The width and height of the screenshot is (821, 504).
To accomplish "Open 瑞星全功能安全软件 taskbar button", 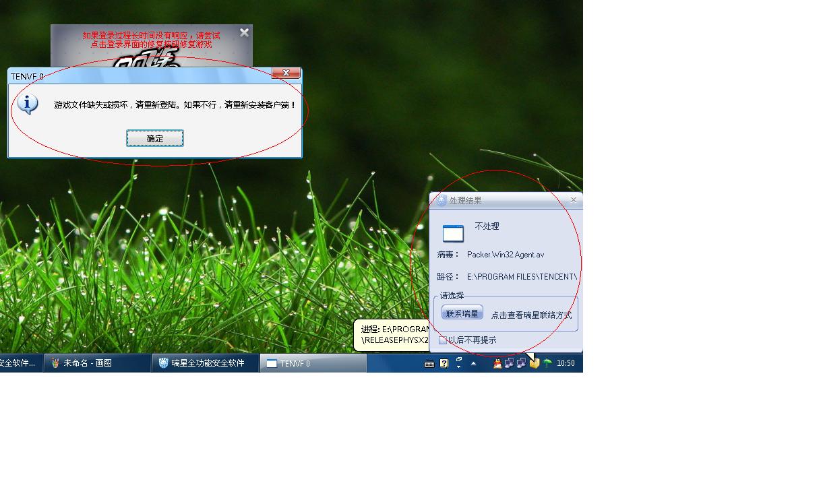I will pyautogui.click(x=206, y=363).
